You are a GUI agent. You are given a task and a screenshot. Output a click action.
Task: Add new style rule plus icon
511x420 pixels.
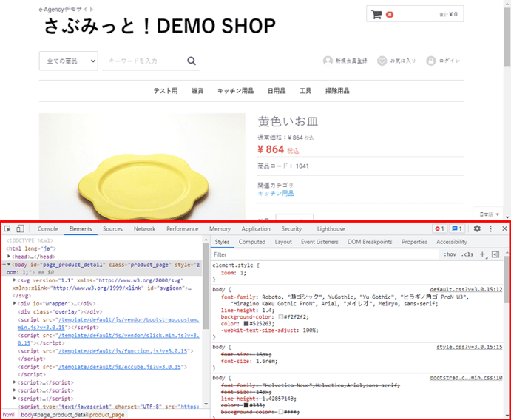point(483,254)
